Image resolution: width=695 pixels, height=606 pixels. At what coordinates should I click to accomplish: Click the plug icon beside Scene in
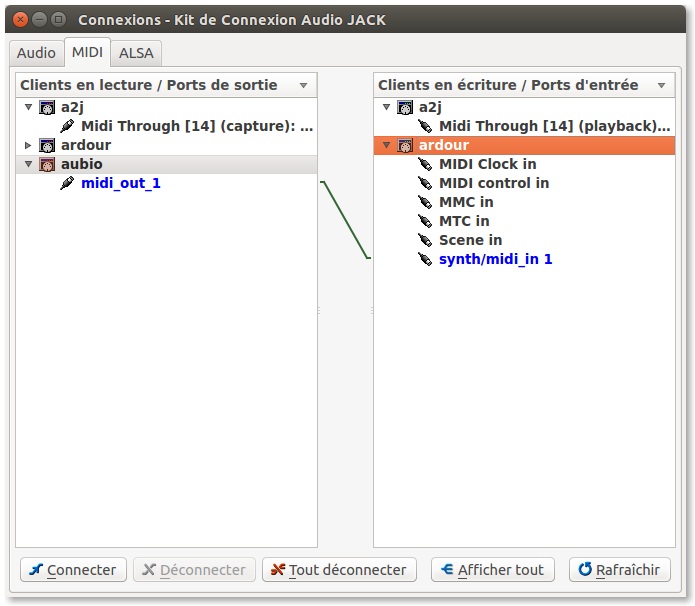pos(425,240)
